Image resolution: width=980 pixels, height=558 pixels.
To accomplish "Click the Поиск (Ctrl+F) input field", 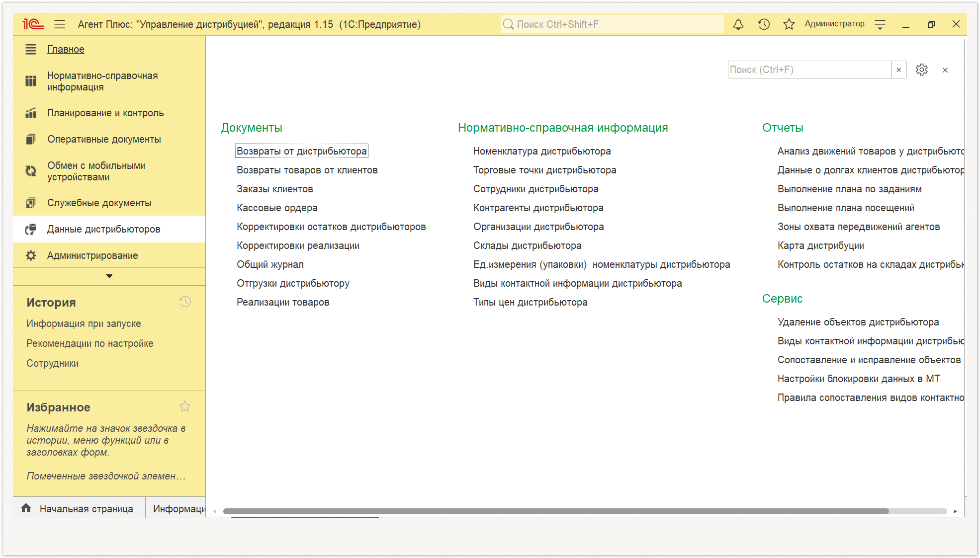I will (809, 70).
